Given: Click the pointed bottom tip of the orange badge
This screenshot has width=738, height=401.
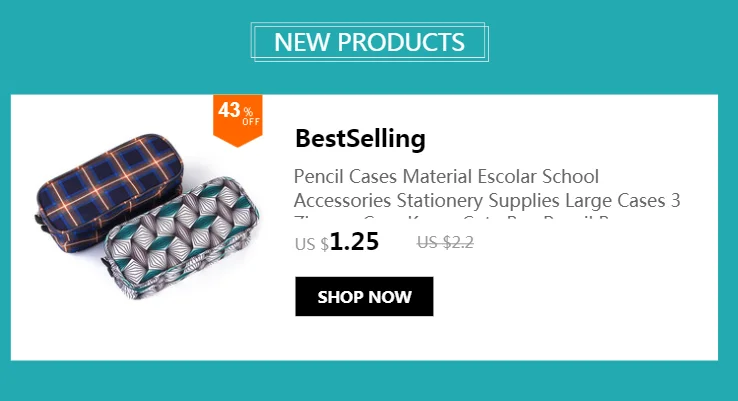Looking at the screenshot, I should (238, 144).
